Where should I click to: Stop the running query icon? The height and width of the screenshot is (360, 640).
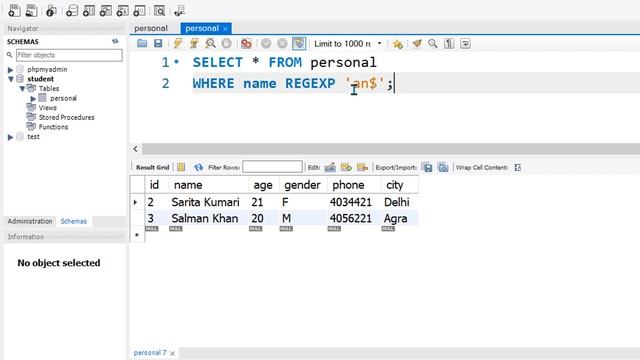point(226,43)
